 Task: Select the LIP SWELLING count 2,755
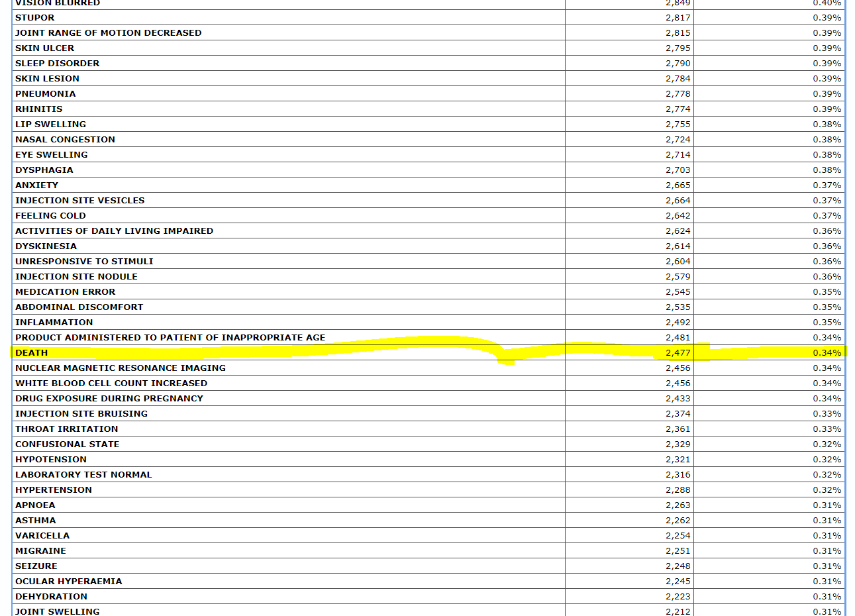(x=678, y=125)
